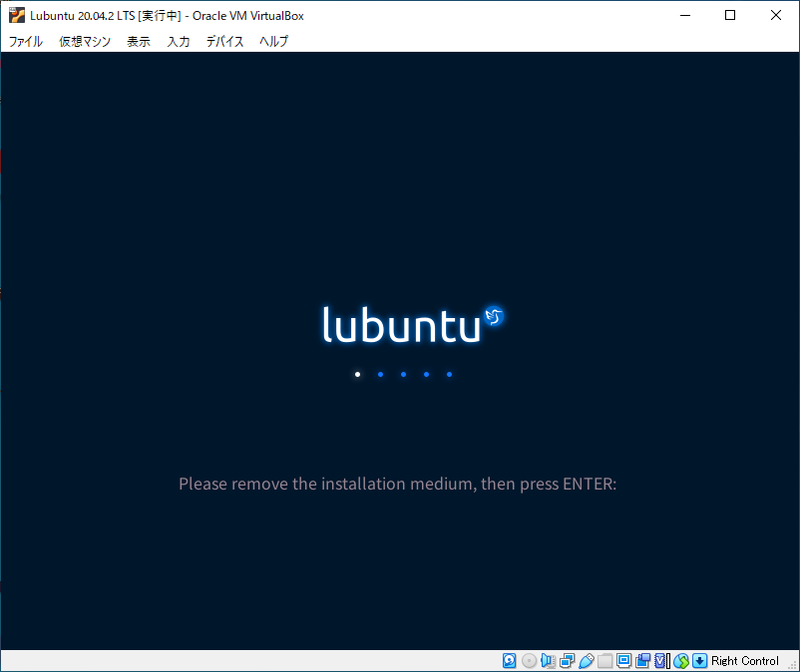Open the ヘルプ menu
The height and width of the screenshot is (672, 800).
[274, 41]
